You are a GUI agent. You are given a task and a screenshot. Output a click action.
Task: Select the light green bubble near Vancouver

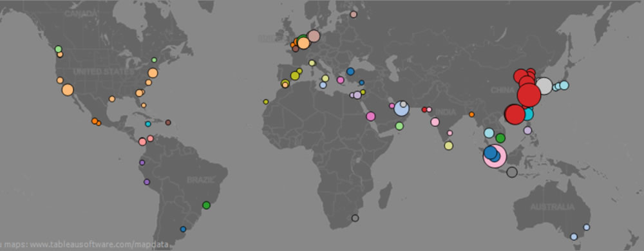tap(59, 49)
